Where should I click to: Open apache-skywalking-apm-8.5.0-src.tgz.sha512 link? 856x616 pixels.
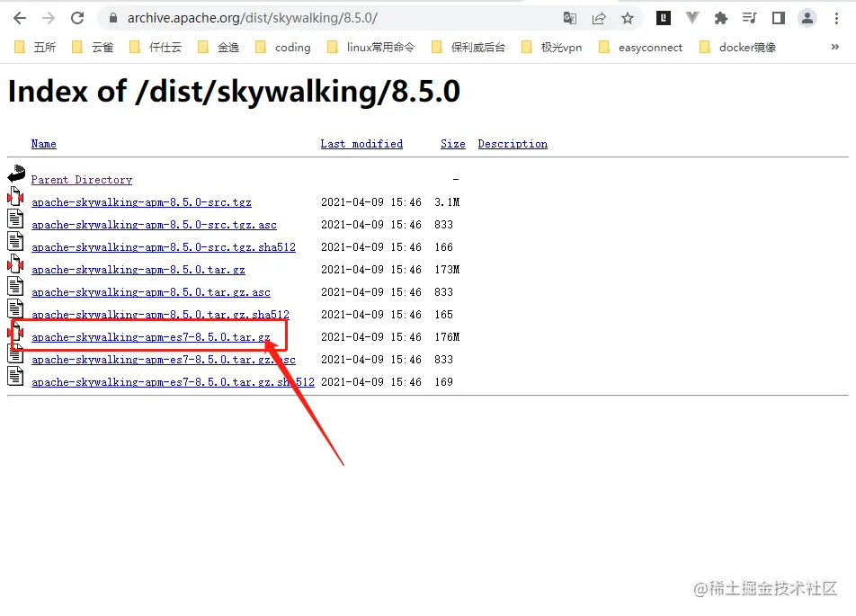click(164, 246)
